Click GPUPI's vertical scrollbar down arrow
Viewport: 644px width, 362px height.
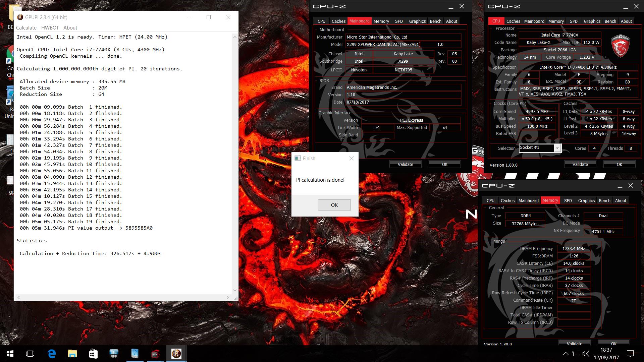click(x=235, y=291)
